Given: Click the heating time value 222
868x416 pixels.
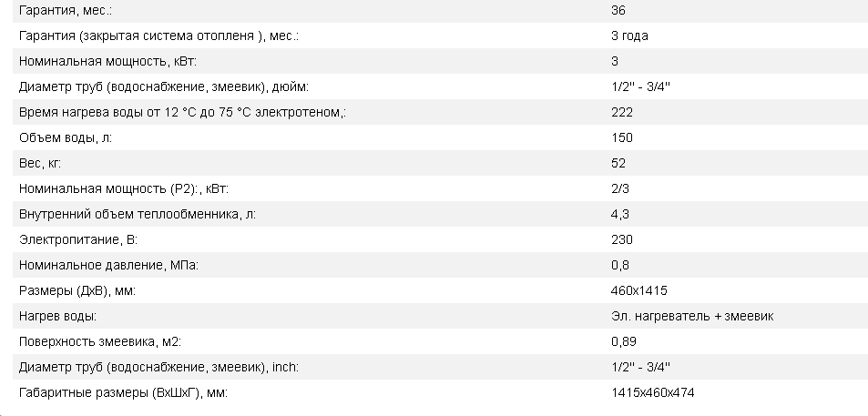Looking at the screenshot, I should click(622, 112).
